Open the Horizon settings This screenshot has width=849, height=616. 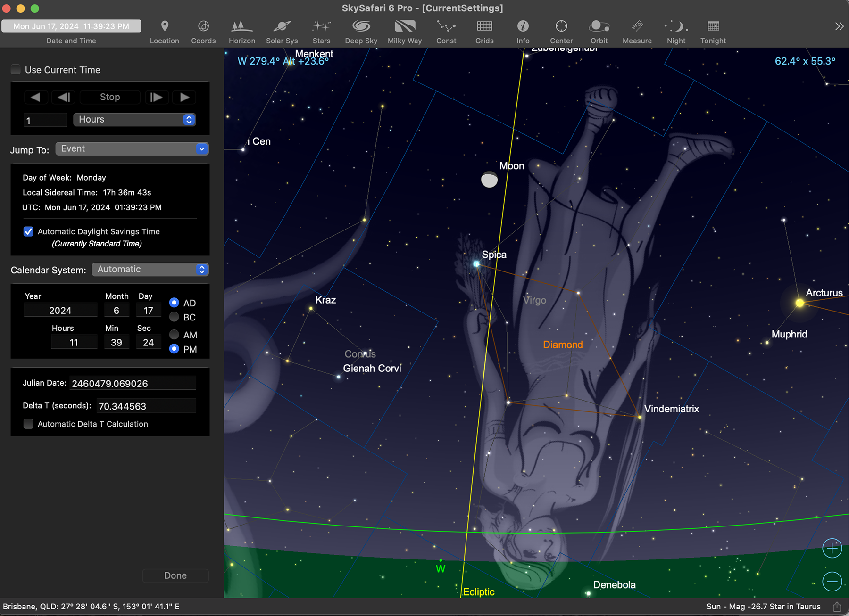coord(242,32)
